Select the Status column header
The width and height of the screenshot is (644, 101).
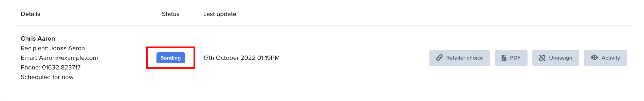(x=171, y=14)
